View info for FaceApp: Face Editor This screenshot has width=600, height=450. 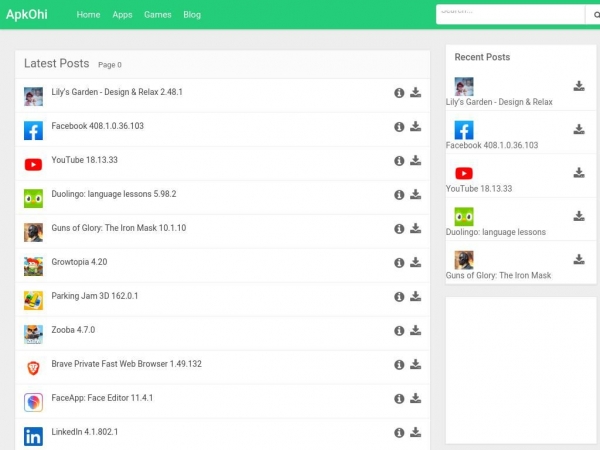[x=399, y=399]
